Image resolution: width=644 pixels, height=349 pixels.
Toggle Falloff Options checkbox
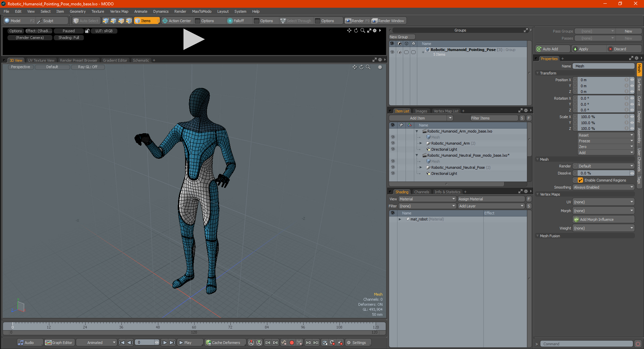pyautogui.click(x=257, y=21)
